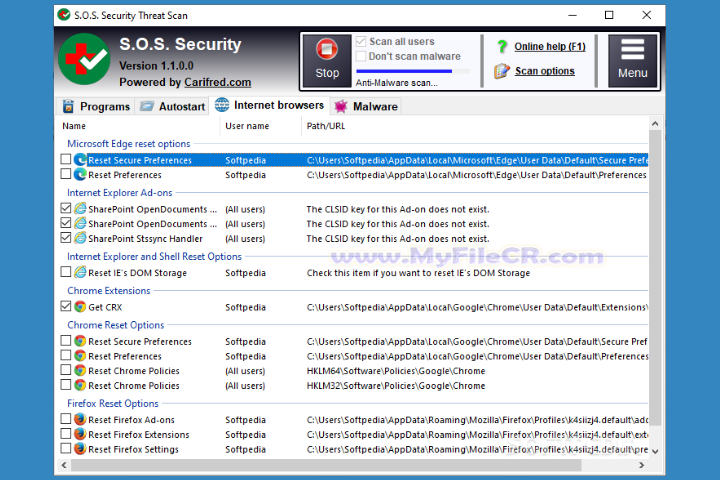
Task: Click Firefox icon beside Reset Firefox Ad-ons
Action: click(80, 419)
